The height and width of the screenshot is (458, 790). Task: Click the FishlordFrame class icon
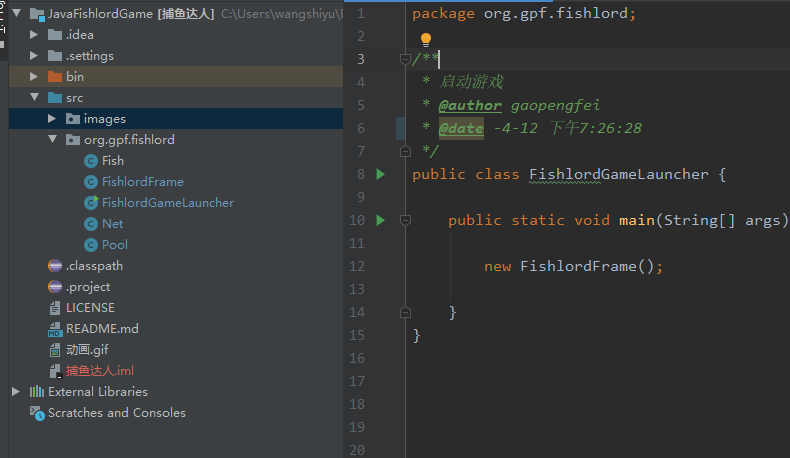coord(91,182)
